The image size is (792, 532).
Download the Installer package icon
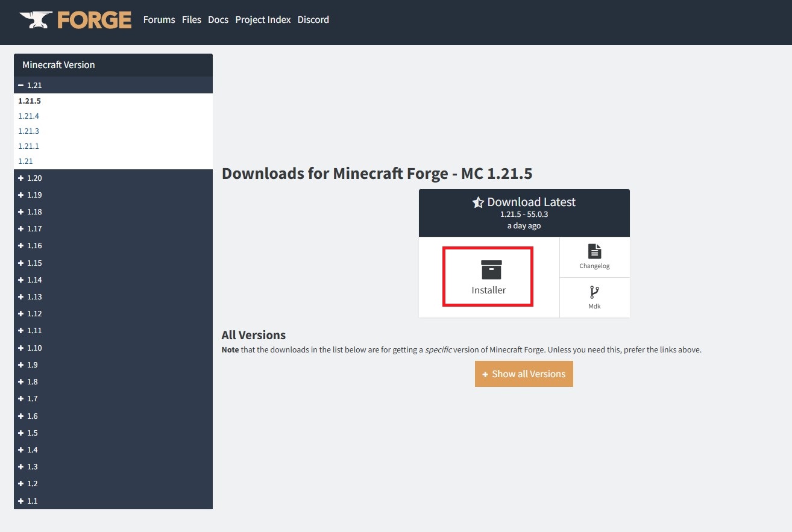point(491,270)
